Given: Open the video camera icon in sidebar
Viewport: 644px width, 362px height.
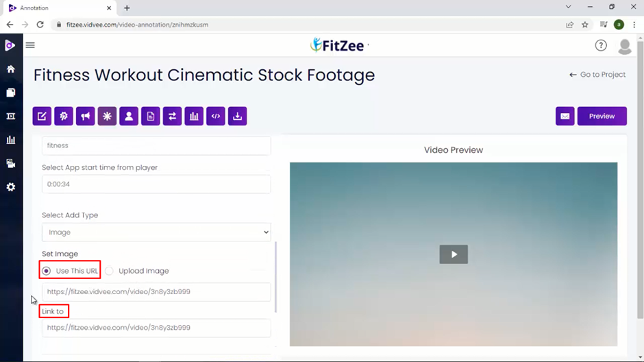Looking at the screenshot, I should pos(11,164).
